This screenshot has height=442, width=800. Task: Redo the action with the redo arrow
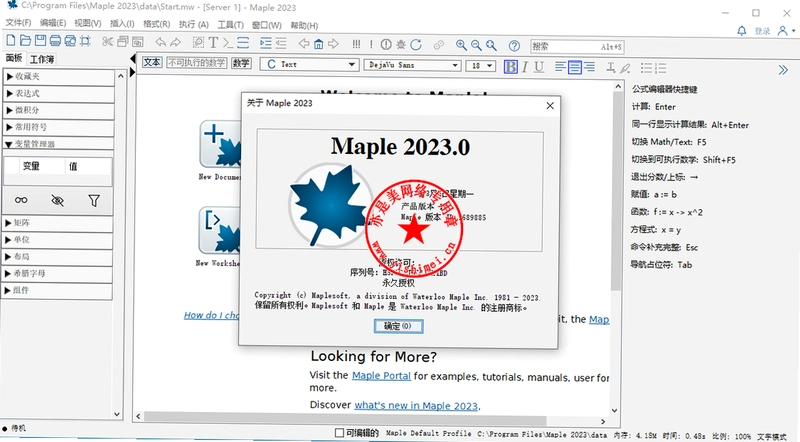click(x=176, y=42)
